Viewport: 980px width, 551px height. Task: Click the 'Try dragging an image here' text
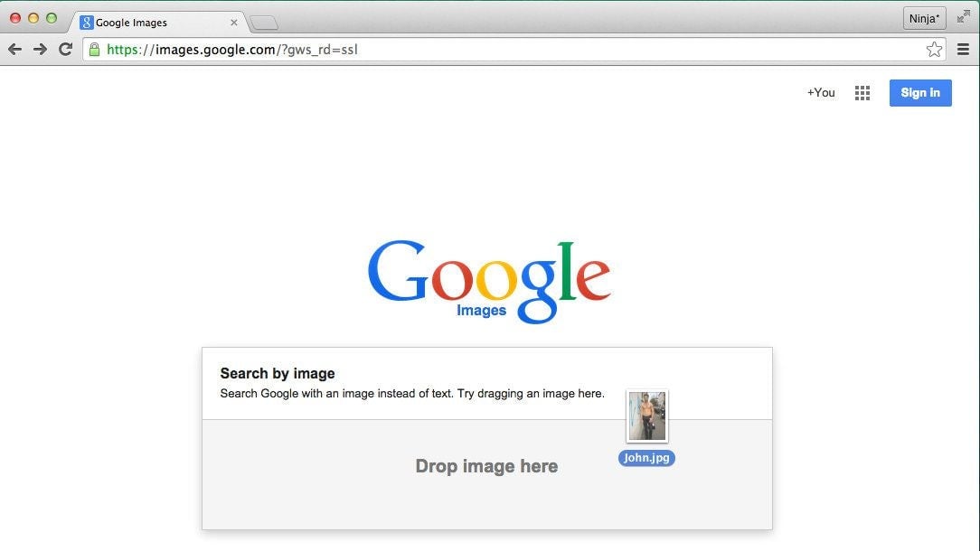532,394
